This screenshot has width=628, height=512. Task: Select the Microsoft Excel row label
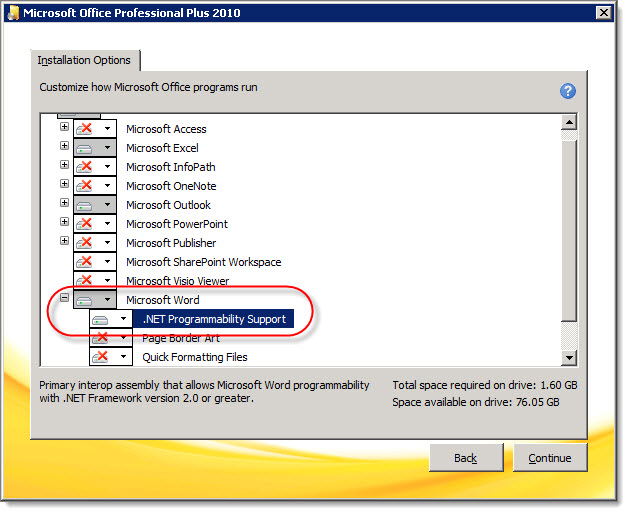(x=162, y=148)
